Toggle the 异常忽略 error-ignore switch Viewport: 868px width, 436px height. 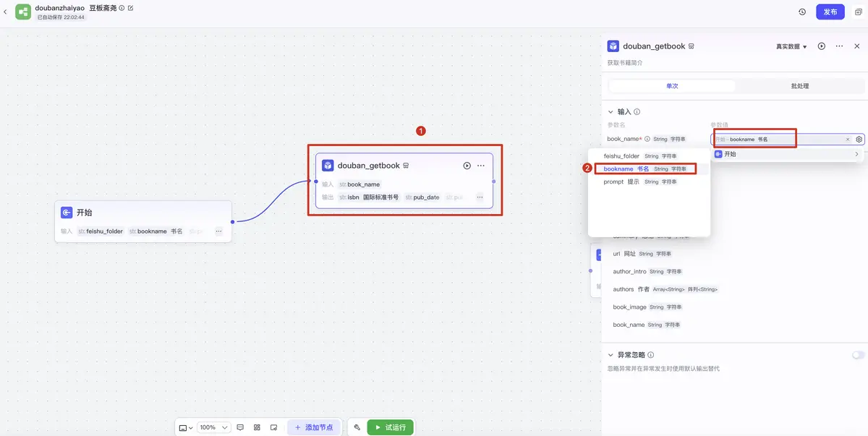click(x=858, y=355)
